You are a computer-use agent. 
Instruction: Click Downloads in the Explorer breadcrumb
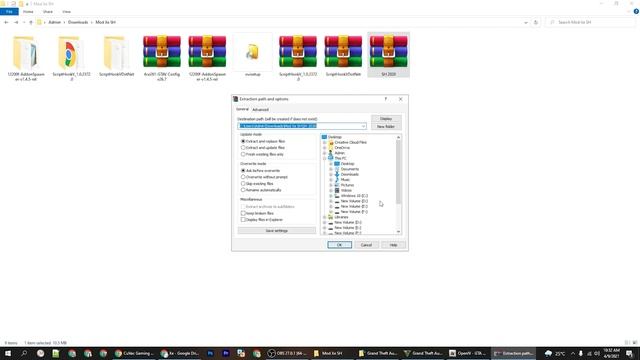(78, 22)
